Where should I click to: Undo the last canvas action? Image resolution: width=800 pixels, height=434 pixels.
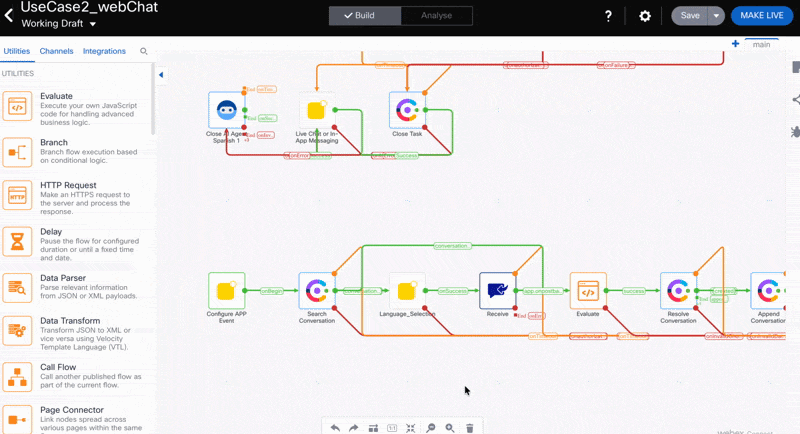pos(335,428)
